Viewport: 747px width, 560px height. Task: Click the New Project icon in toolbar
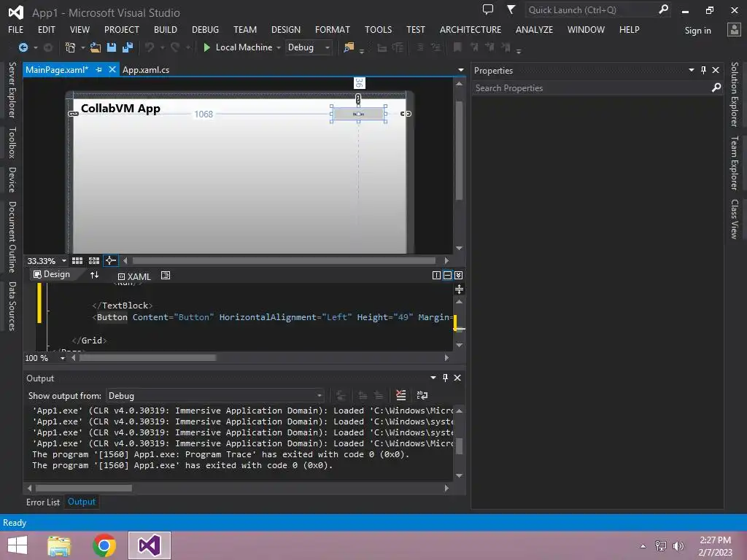coord(70,47)
